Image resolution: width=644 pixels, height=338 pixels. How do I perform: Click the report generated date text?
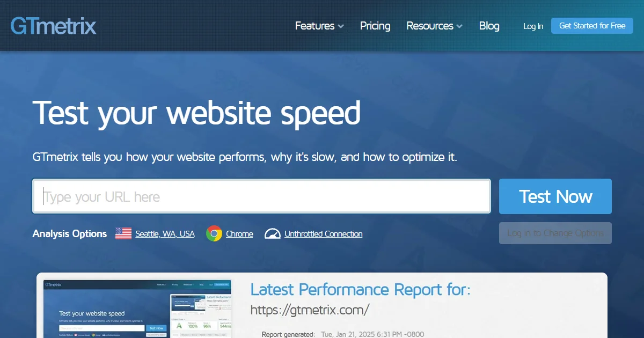(x=372, y=334)
